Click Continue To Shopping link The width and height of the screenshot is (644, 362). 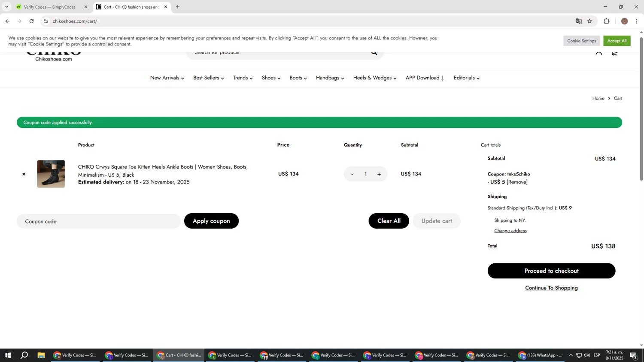551,288
